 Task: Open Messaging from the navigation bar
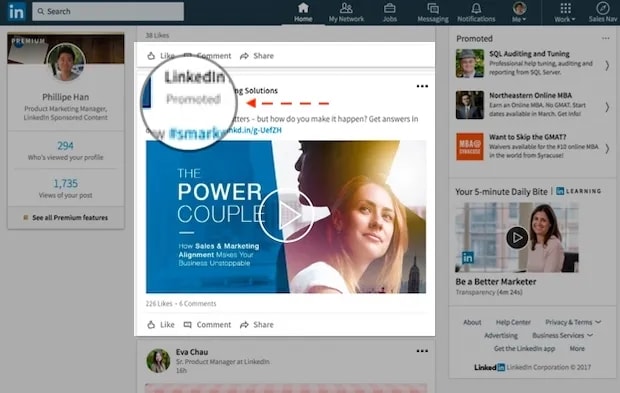point(433,12)
